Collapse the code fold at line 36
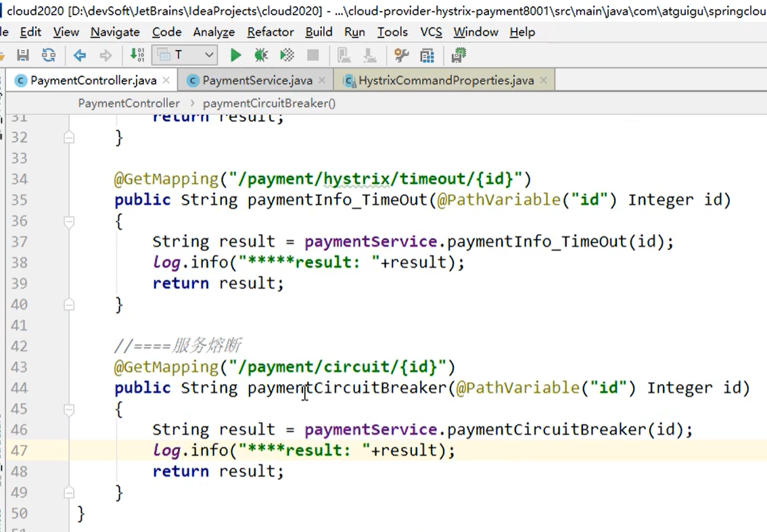Image resolution: width=767 pixels, height=532 pixels. [x=69, y=222]
